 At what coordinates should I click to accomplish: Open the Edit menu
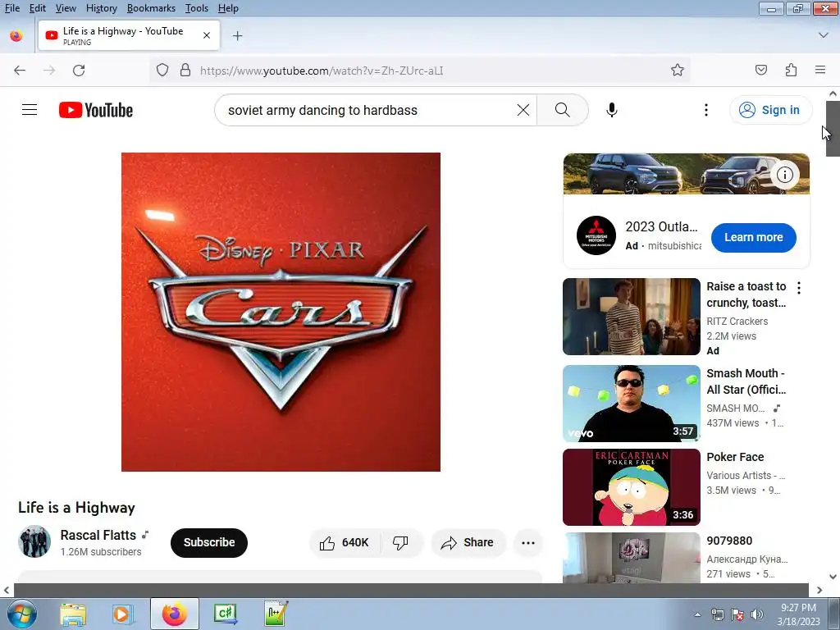(x=38, y=8)
